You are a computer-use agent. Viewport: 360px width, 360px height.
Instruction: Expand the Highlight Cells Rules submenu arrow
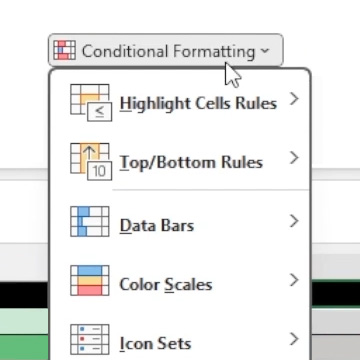294,99
